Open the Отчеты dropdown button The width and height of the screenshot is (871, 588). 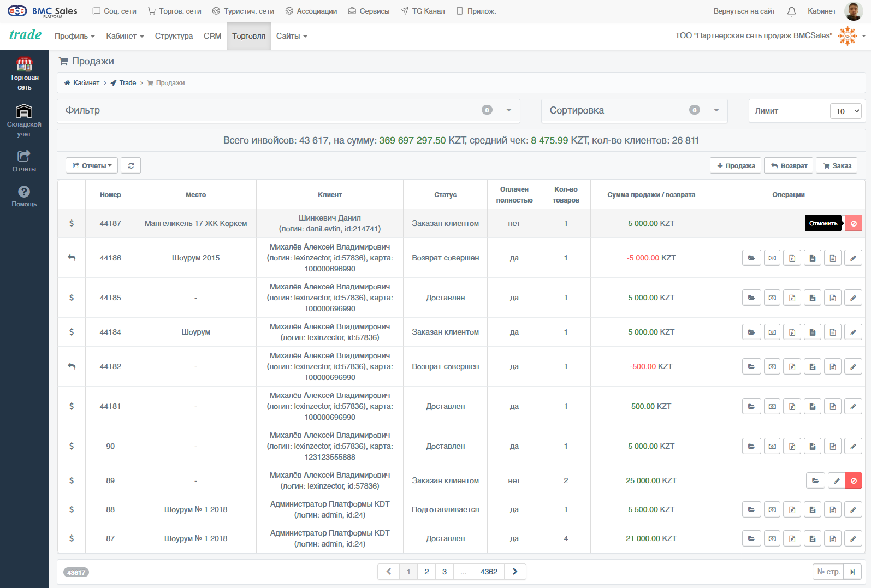[92, 165]
